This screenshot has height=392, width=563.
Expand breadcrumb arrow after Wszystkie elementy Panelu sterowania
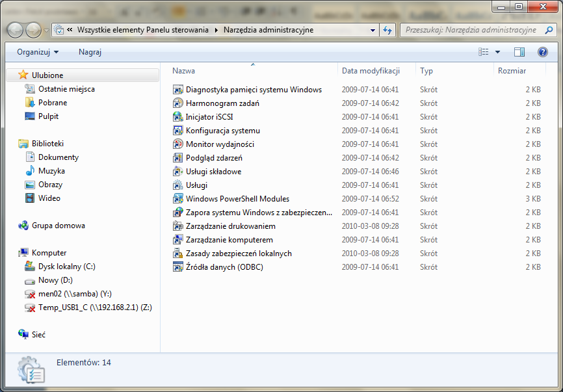(x=216, y=30)
